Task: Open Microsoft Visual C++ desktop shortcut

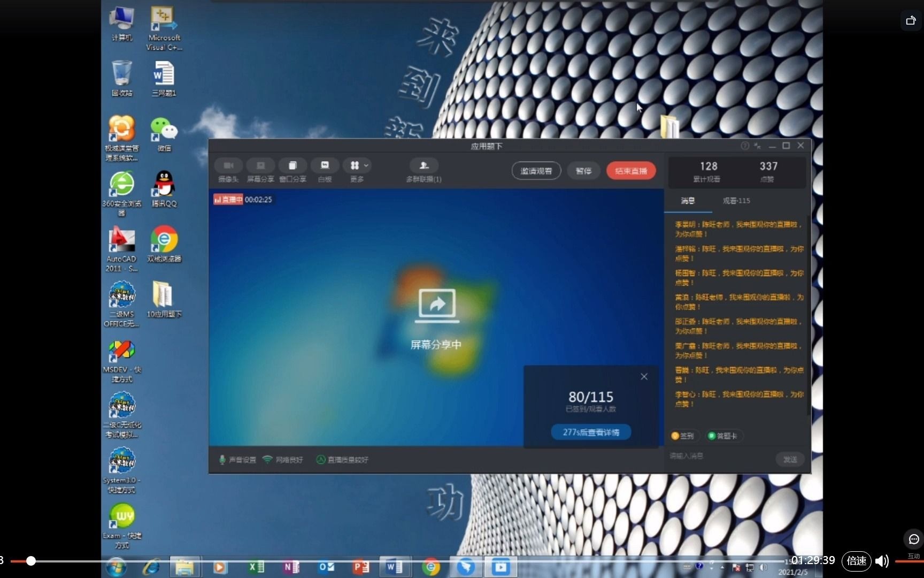Action: [164, 29]
